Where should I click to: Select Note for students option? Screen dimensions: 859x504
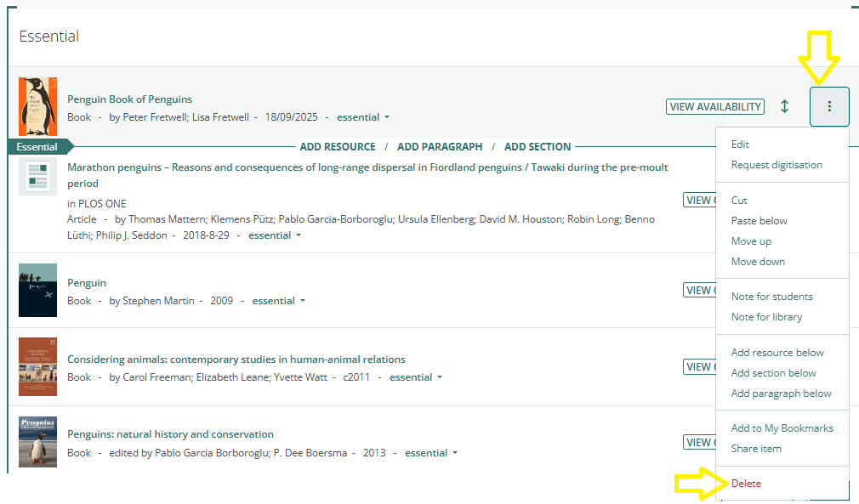pos(771,296)
